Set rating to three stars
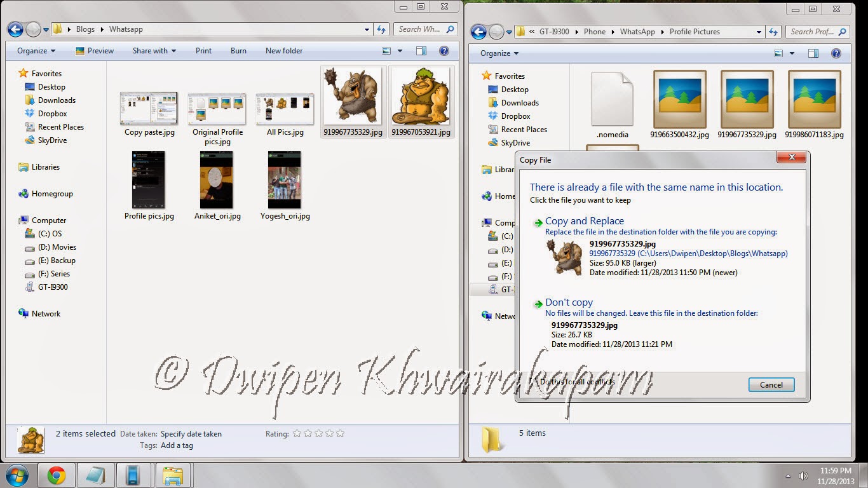Viewport: 868px width, 488px height. click(x=318, y=433)
